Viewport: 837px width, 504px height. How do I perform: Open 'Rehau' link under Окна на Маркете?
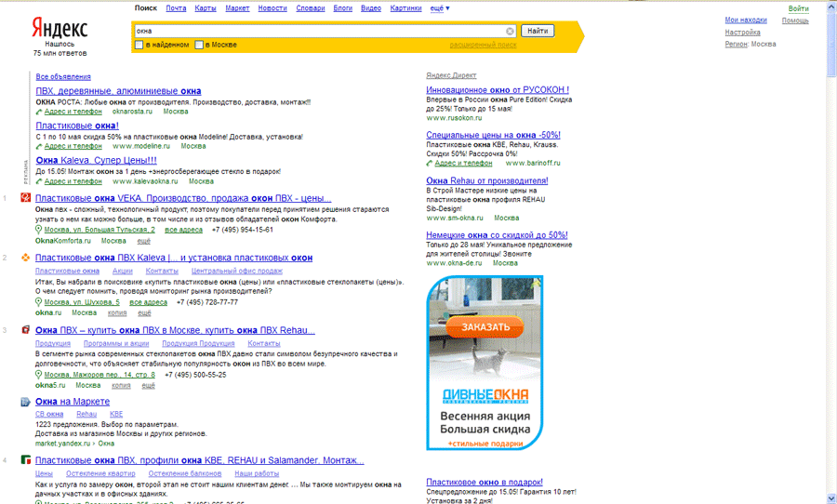(x=86, y=414)
